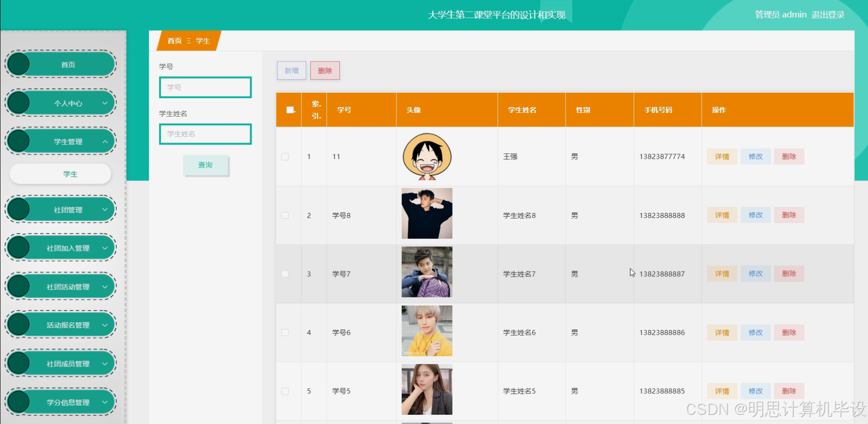Click the 删除 button above the table
Image resolution: width=868 pixels, height=424 pixels.
pos(325,71)
